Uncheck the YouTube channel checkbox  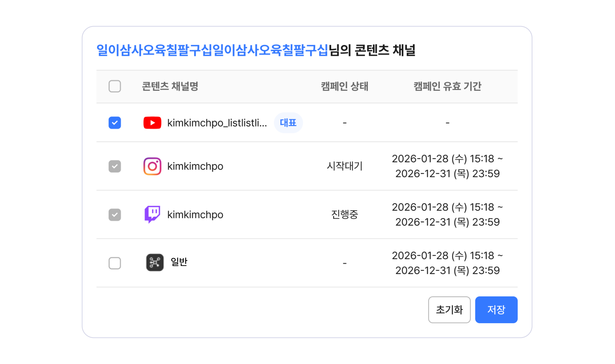pyautogui.click(x=115, y=123)
